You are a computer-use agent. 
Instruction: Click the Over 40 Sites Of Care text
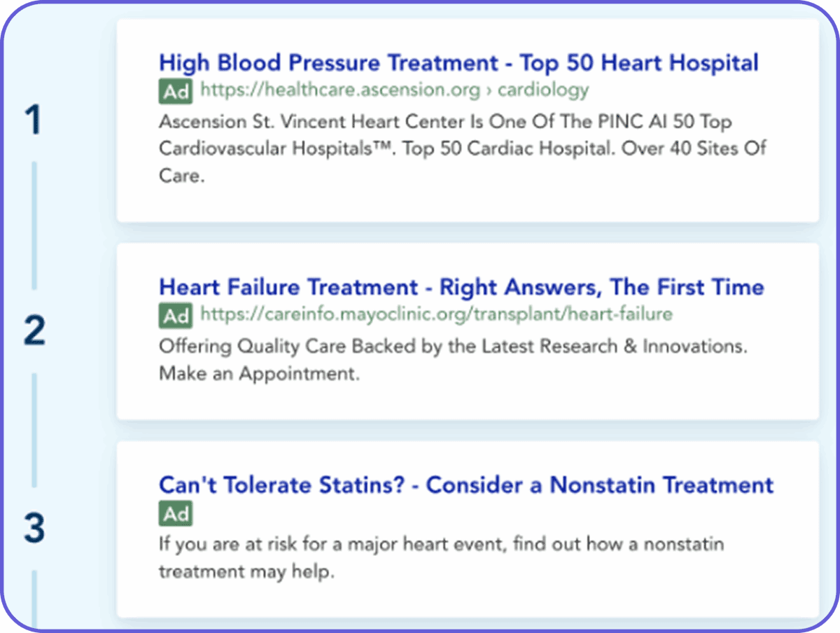click(x=701, y=148)
